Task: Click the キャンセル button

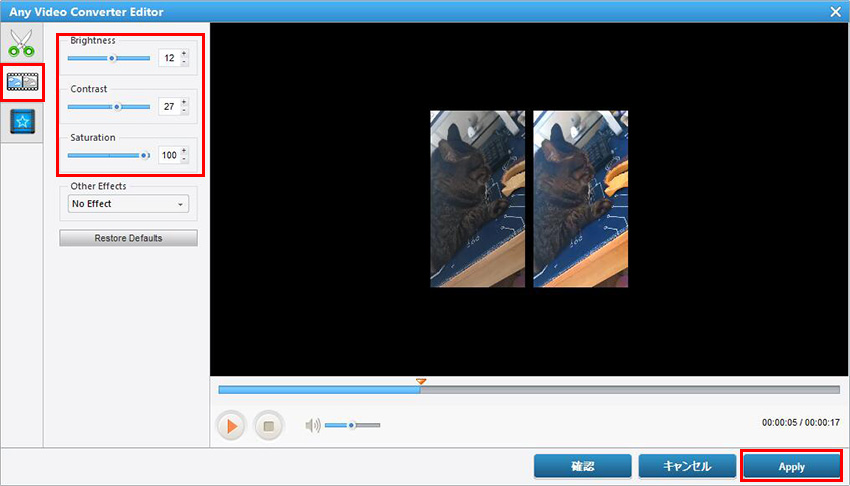Action: click(687, 467)
